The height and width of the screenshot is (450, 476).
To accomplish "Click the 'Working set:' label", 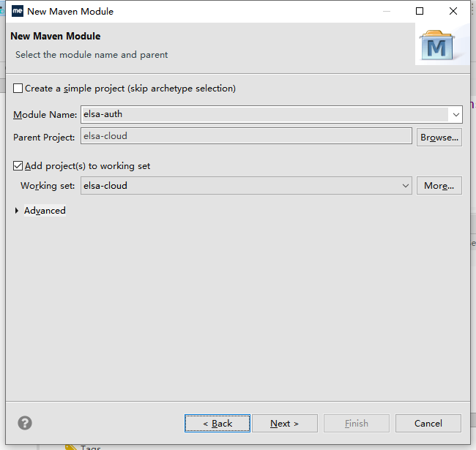I will point(48,186).
